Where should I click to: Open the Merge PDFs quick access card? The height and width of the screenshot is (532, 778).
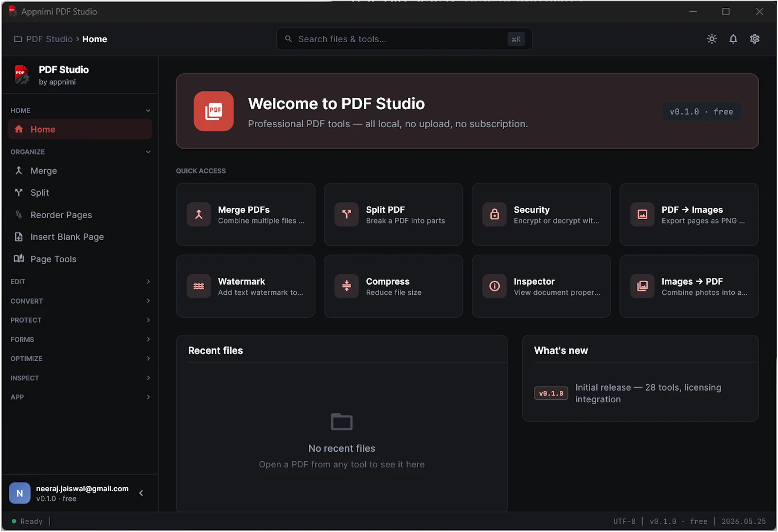[246, 214]
